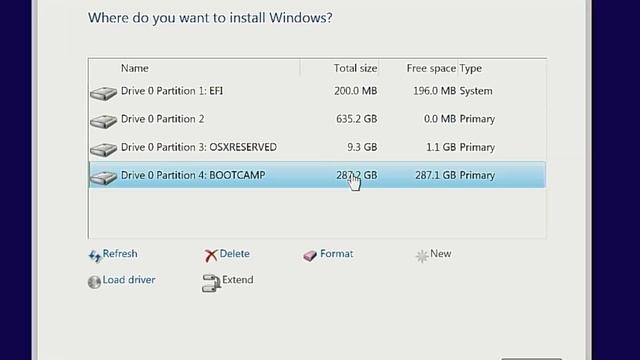Viewport: 640px width, 360px height.
Task: Click the Load driver disc icon
Action: (x=94, y=282)
